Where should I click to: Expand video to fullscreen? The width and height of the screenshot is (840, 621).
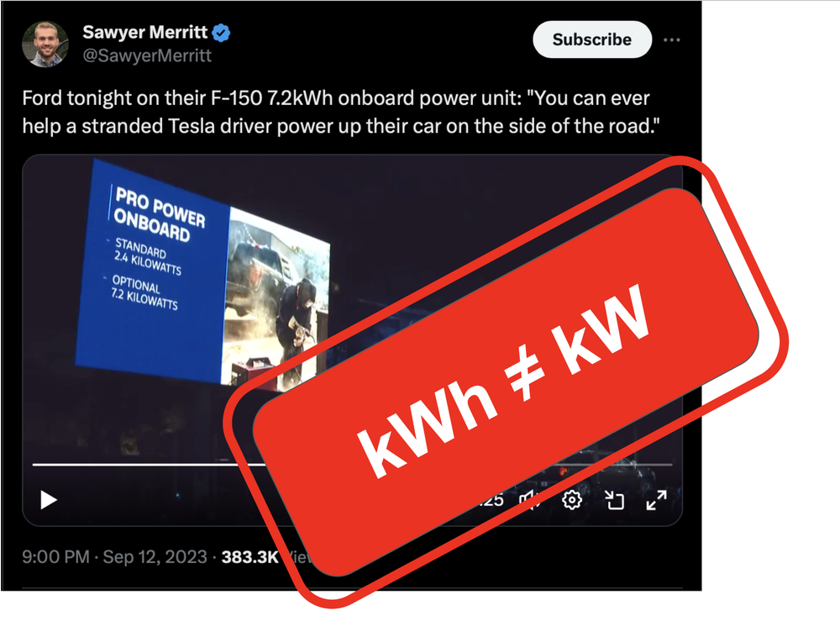[656, 500]
